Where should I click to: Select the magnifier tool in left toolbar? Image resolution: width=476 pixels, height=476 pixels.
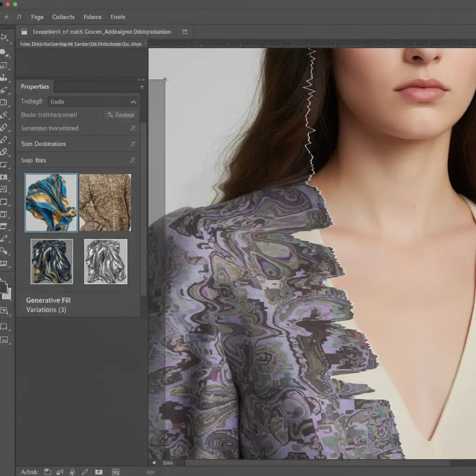(4, 251)
